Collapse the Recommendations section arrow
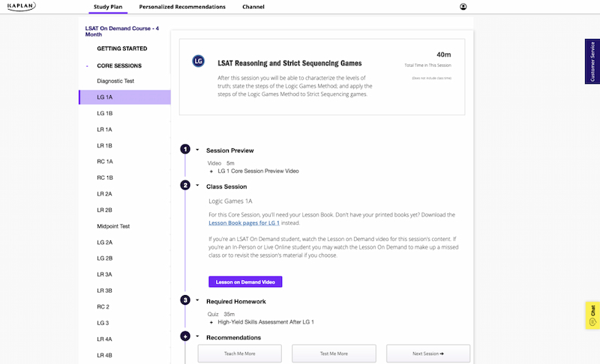This screenshot has height=364, width=600. click(x=197, y=336)
